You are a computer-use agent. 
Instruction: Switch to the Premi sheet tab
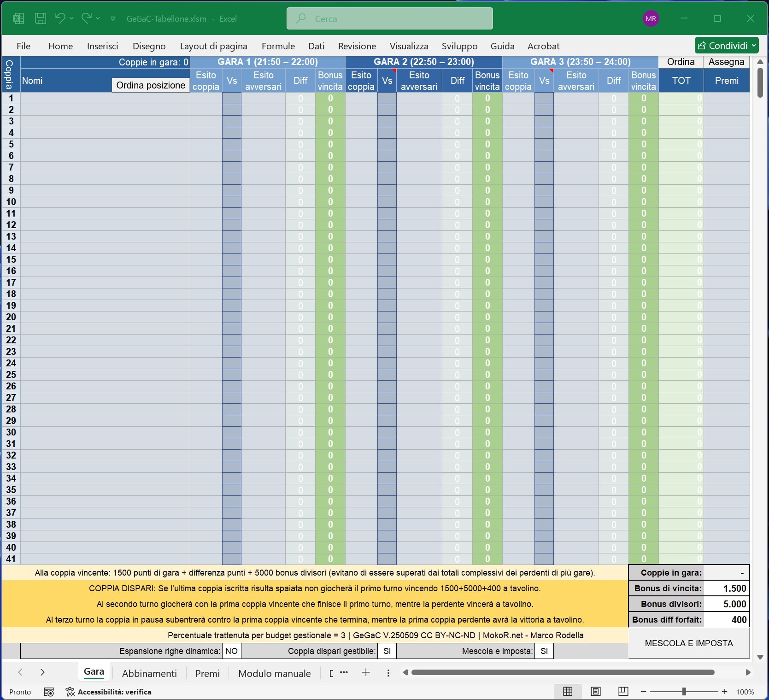coord(207,673)
